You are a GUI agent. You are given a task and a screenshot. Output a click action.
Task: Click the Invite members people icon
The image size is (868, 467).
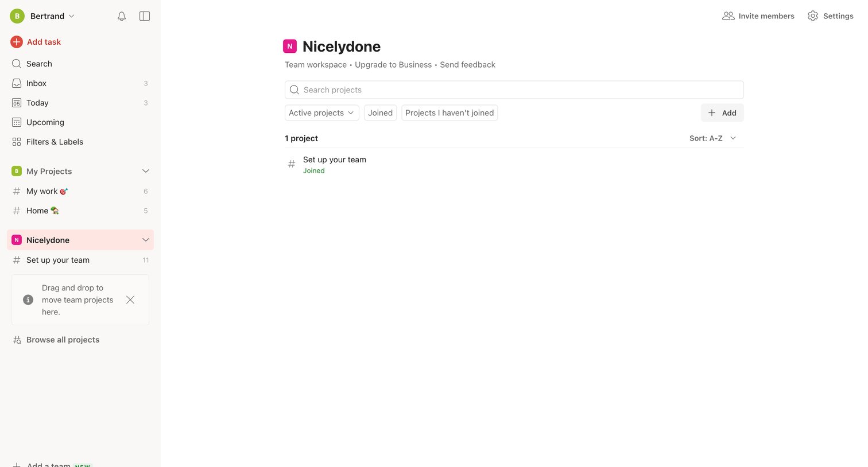[728, 16]
